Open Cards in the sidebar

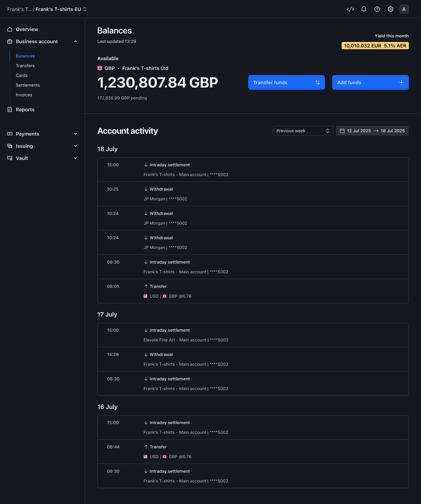(x=22, y=75)
